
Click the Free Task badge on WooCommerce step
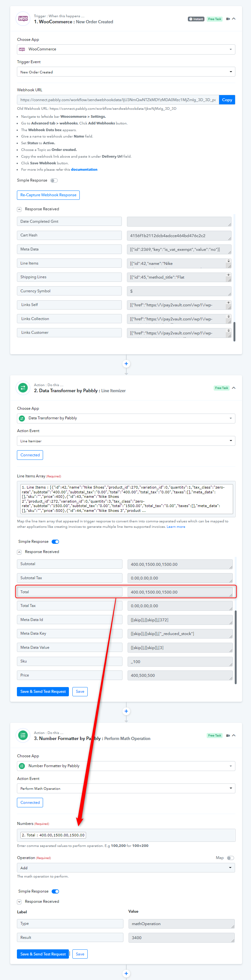[x=215, y=19]
